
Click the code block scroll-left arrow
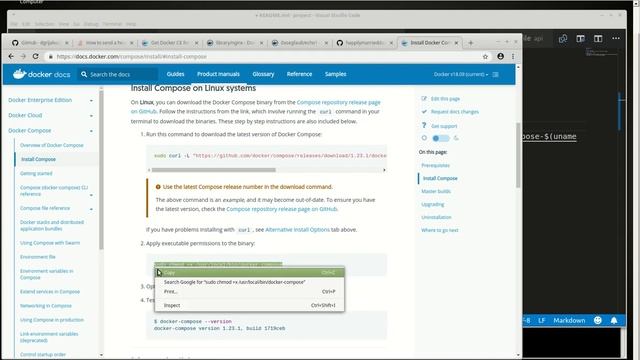[x=149, y=170]
